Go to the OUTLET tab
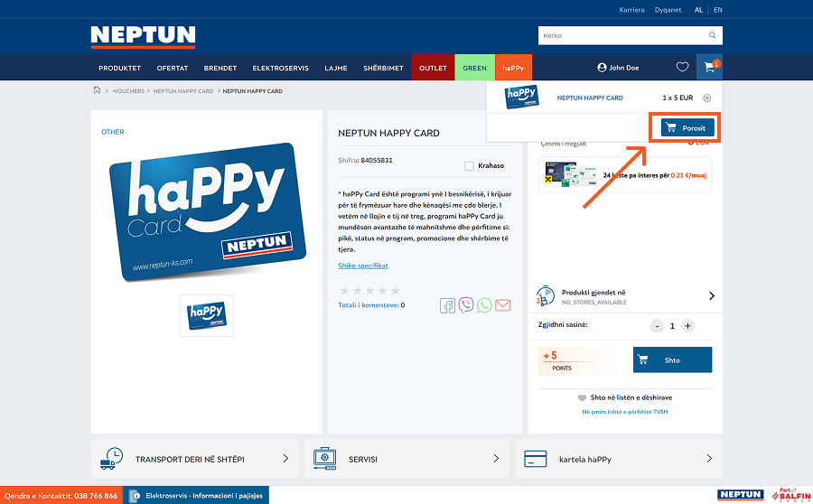Viewport: 813px width, 504px height. tap(433, 68)
